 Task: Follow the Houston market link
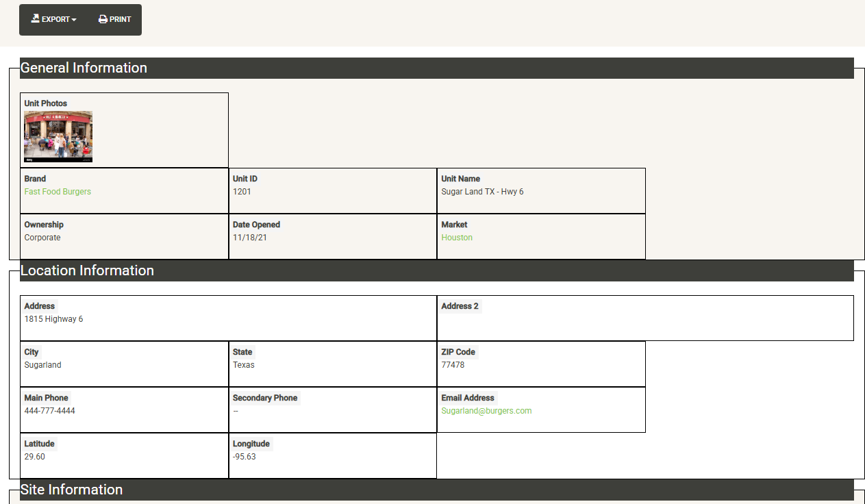click(457, 238)
